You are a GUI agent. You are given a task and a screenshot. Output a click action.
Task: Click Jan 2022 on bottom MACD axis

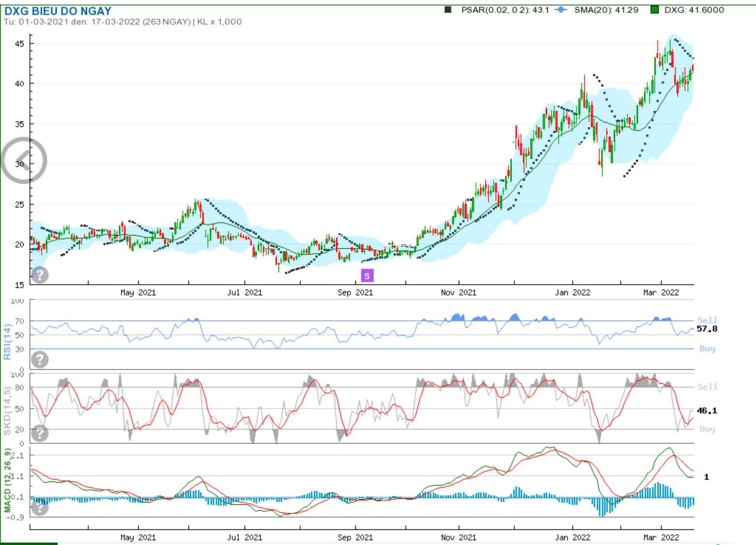point(572,537)
